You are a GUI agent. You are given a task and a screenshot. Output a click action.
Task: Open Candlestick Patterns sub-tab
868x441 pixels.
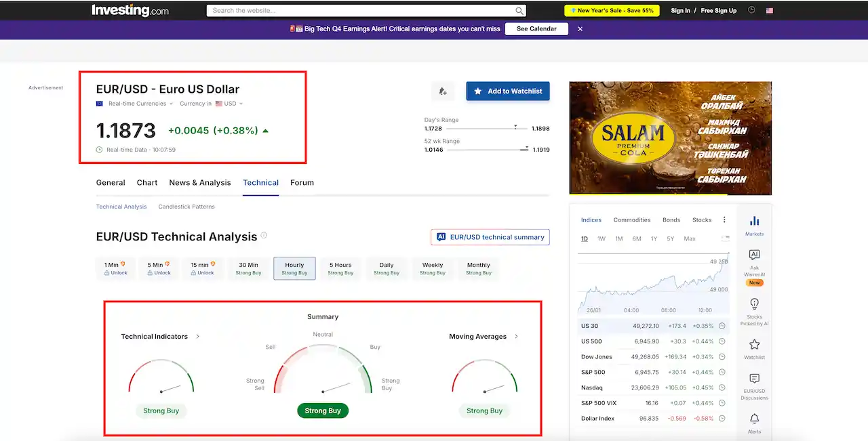186,207
